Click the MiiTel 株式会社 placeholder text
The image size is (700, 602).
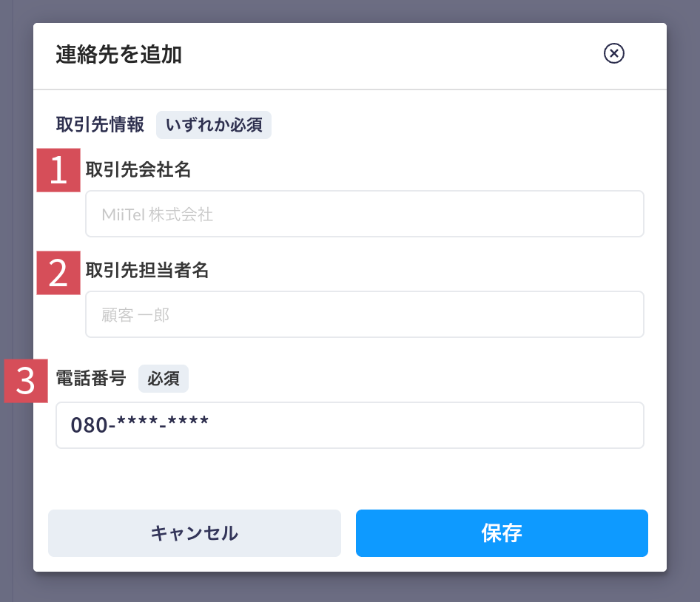click(x=157, y=214)
